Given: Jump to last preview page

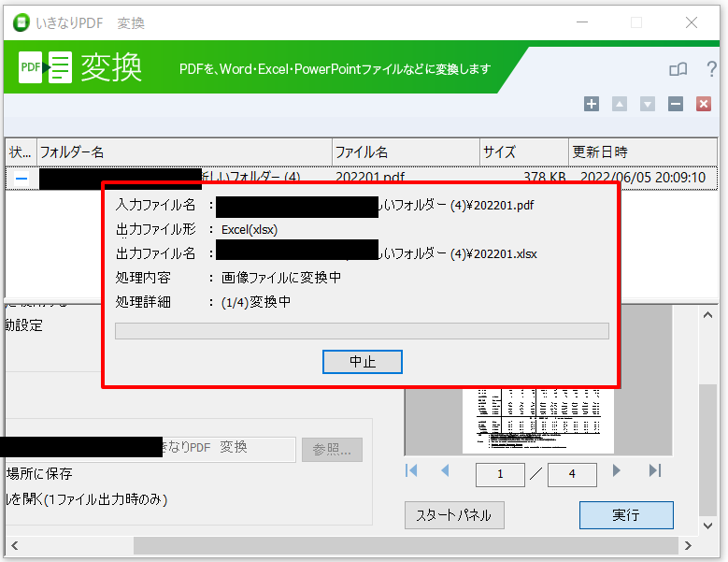Looking at the screenshot, I should tap(655, 470).
